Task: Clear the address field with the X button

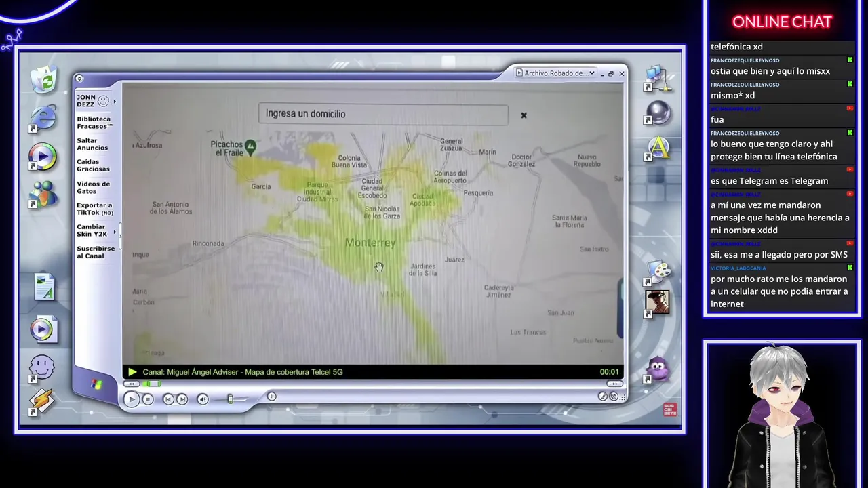Action: coord(524,115)
